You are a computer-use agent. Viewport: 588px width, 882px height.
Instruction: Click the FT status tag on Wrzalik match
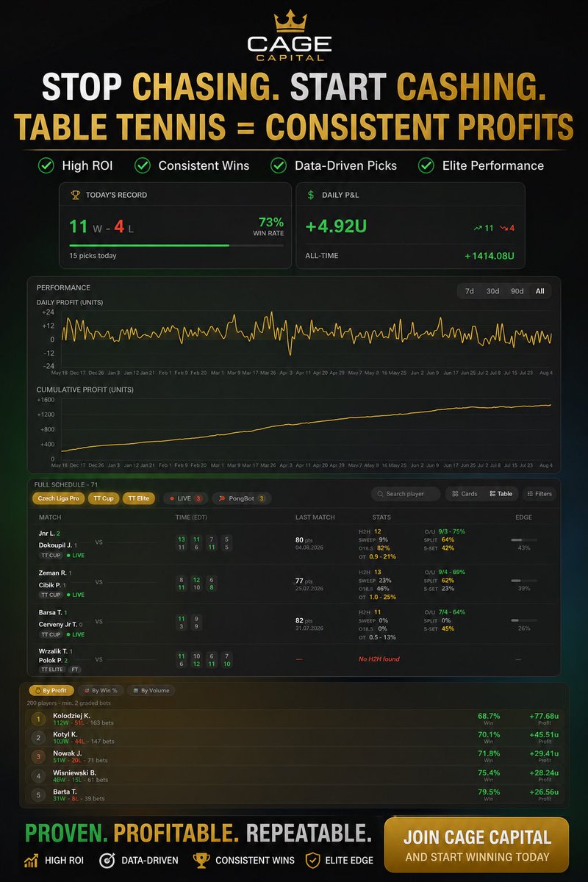76,670
